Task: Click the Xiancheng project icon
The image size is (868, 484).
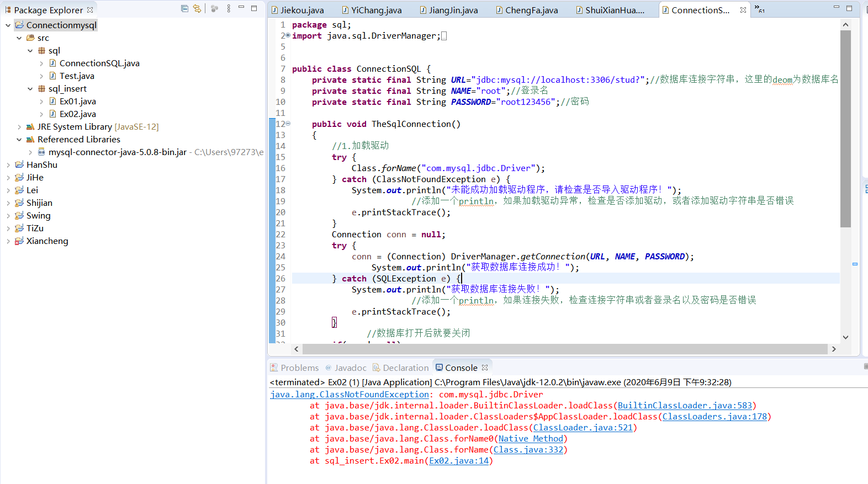Action: (x=19, y=241)
